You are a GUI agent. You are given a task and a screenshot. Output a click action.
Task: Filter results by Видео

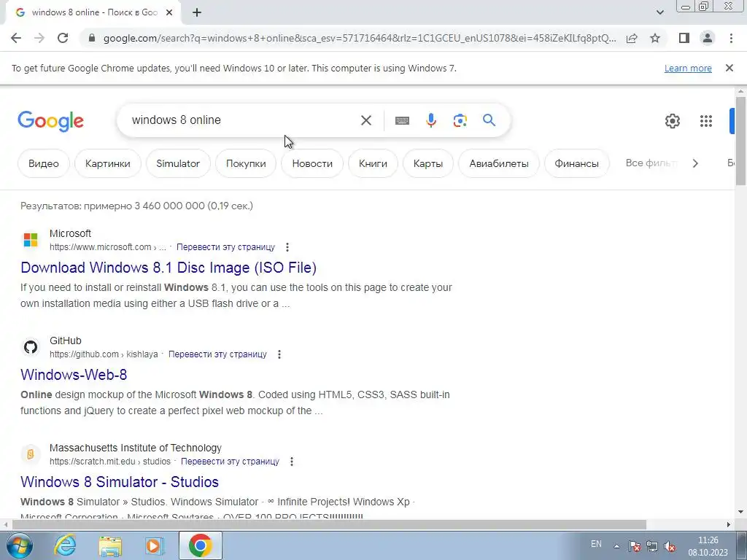click(x=44, y=163)
